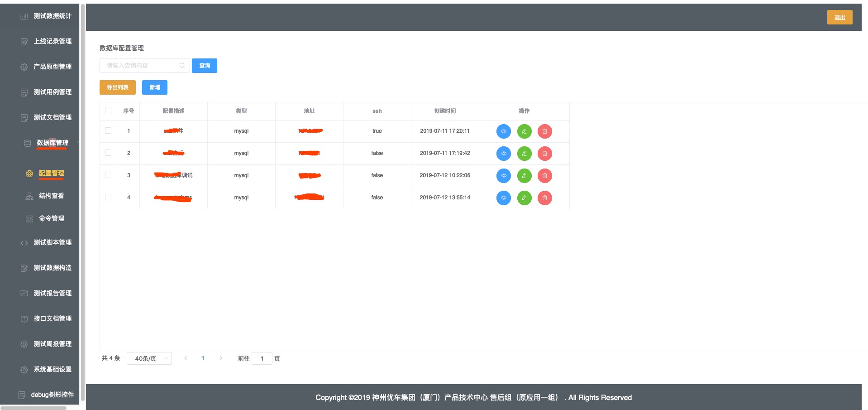Open 配置管理 submenu item

(51, 173)
